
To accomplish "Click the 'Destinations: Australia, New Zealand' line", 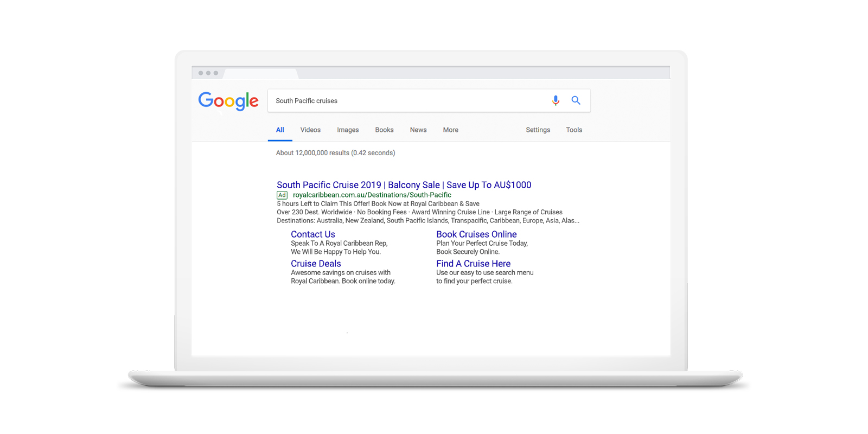I will 428,221.
